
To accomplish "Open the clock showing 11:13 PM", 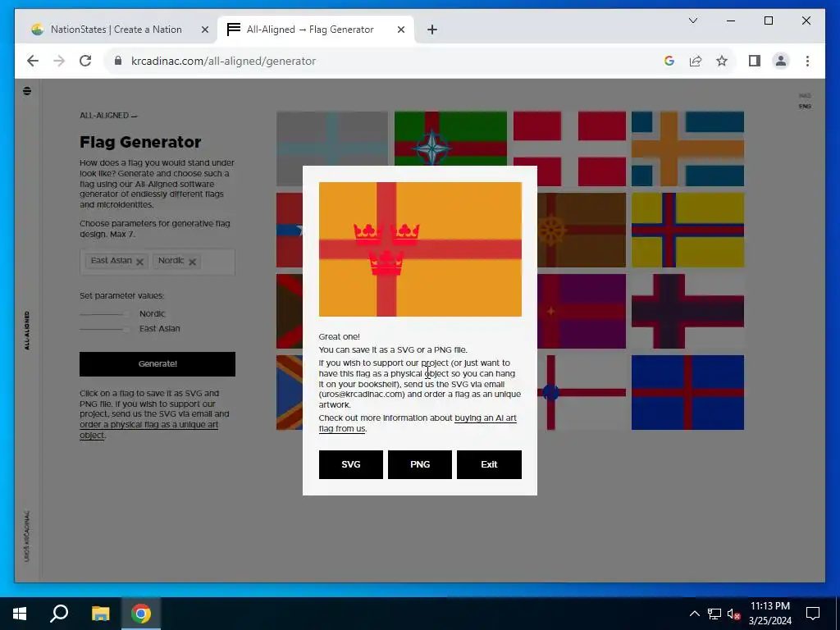I will [769, 614].
